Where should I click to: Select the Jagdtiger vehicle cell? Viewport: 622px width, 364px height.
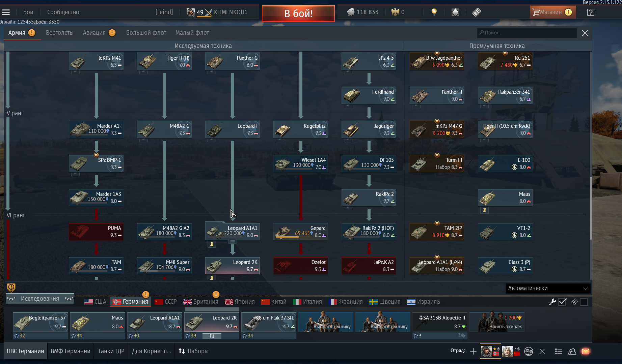pos(369,130)
